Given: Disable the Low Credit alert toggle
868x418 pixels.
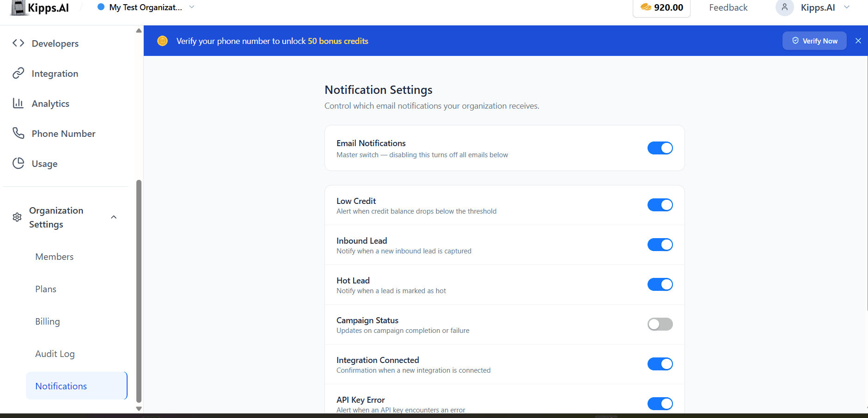Looking at the screenshot, I should click(660, 205).
